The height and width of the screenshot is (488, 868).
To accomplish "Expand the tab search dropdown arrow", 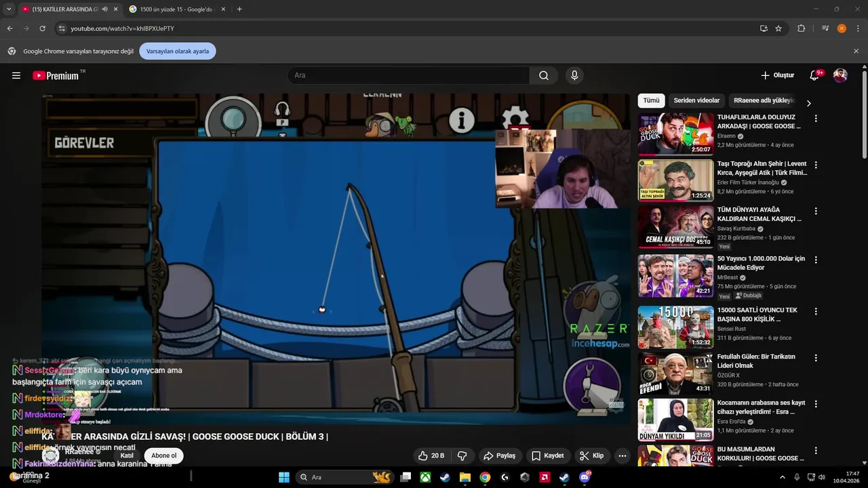I will (9, 9).
